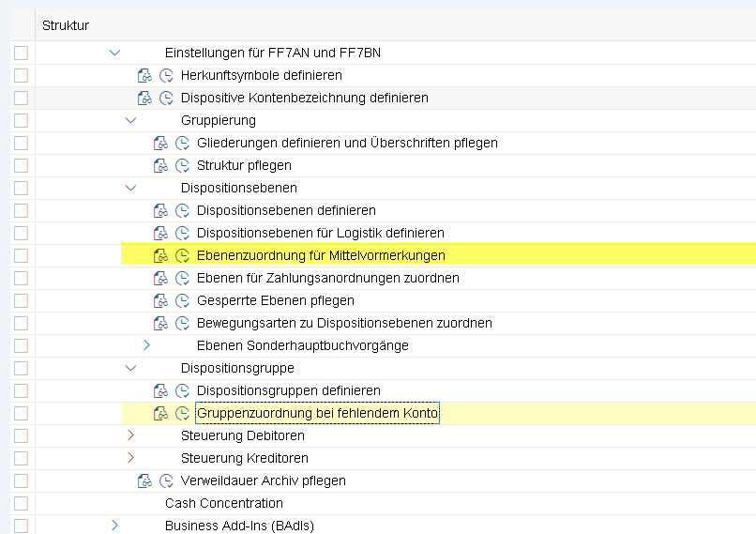Click the execute icon beside Verweildauer Archiv pflegen
This screenshot has width=756, height=534.
[166, 481]
